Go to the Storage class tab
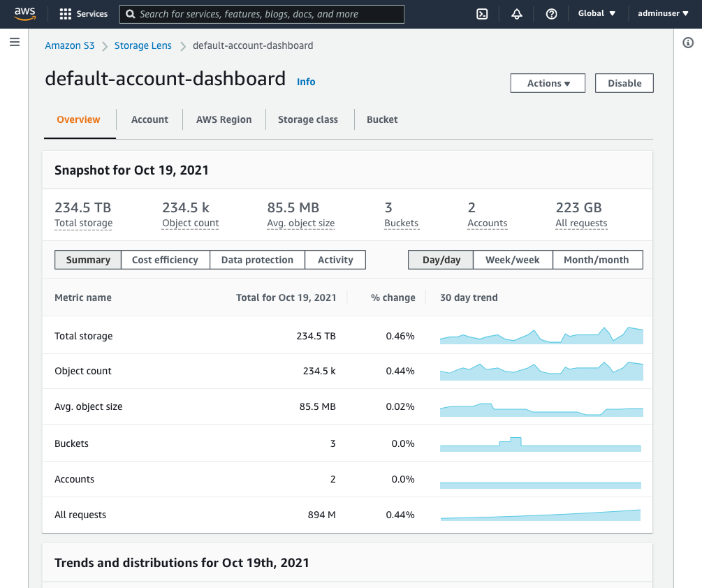This screenshot has width=702, height=588. coord(307,119)
